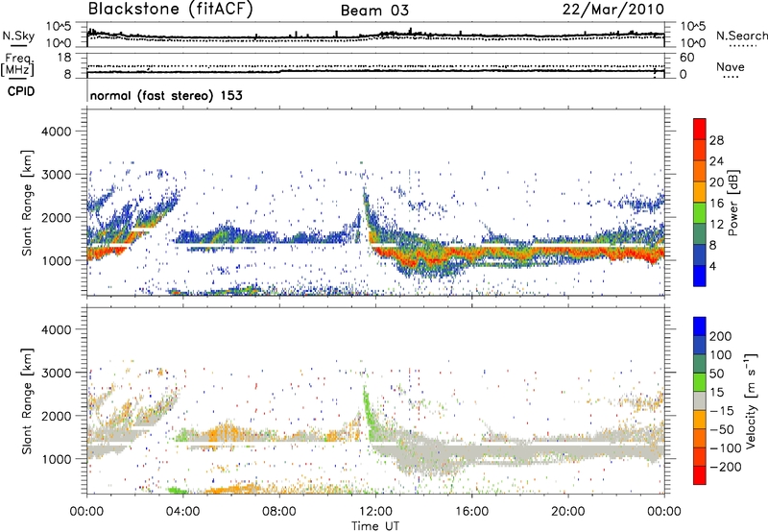Click the "24" label on the Power colorbar

point(716,161)
